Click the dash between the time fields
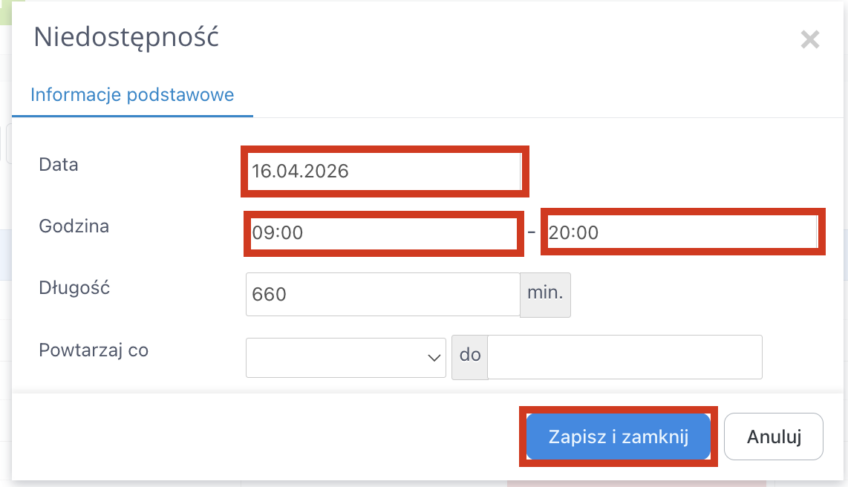 click(x=531, y=233)
